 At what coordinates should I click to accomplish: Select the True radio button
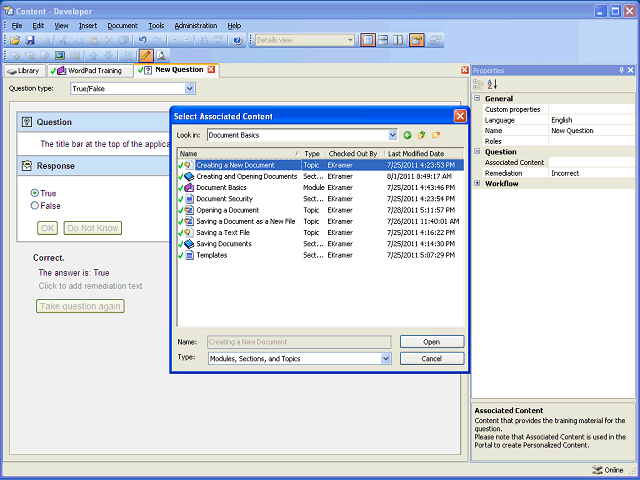[x=35, y=193]
